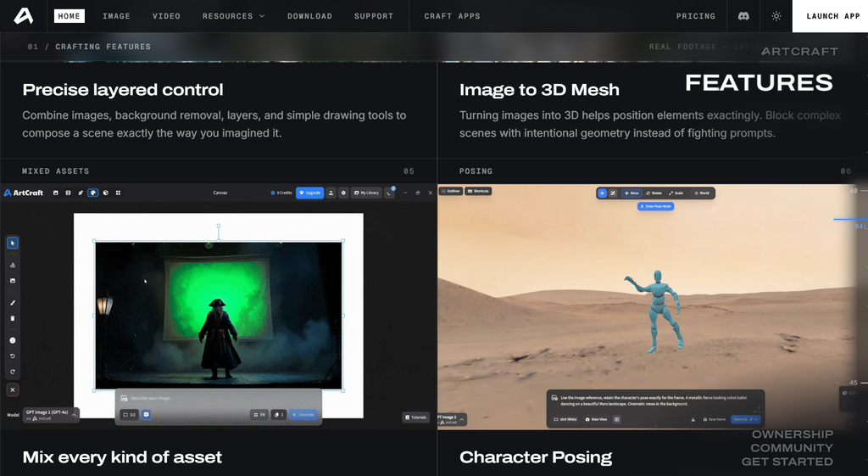Click the trash delete tool in left toolbar
Viewport: 868px width, 476px height.
coord(12,318)
